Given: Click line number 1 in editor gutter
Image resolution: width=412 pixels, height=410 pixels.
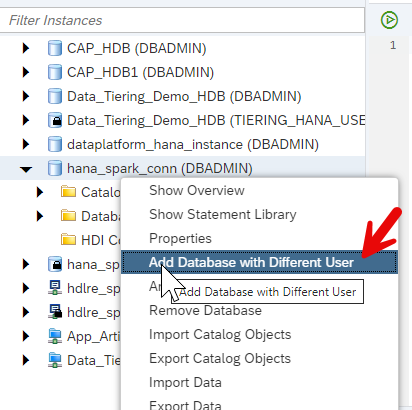Looking at the screenshot, I should (393, 45).
